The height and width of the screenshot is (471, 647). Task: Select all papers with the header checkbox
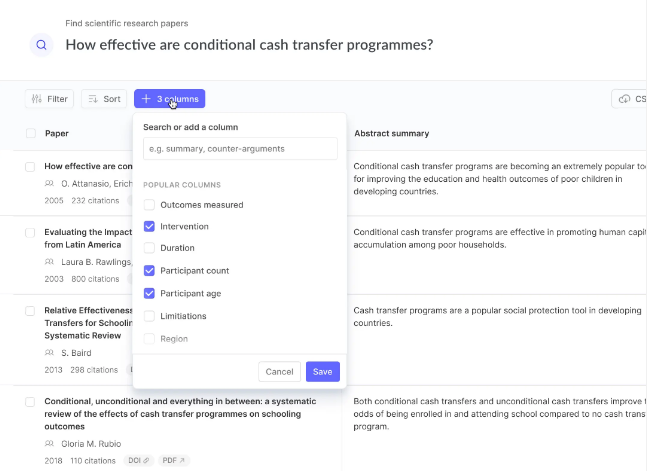[31, 133]
